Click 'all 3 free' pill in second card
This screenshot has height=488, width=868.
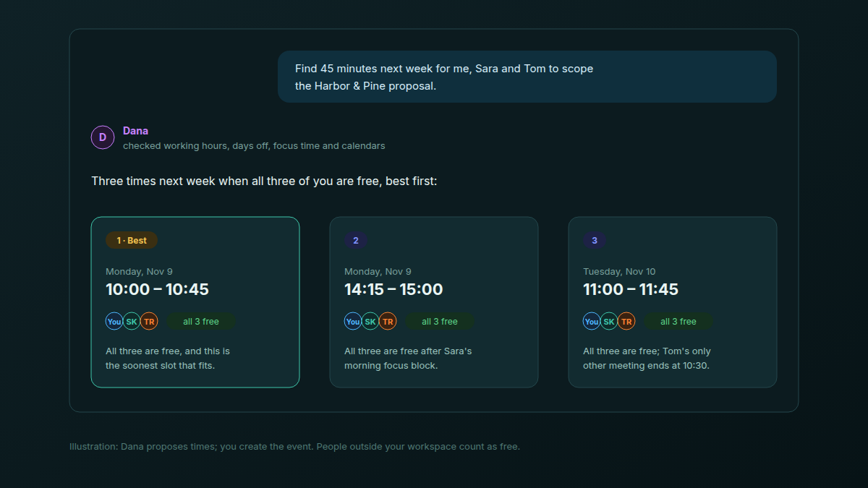(440, 321)
